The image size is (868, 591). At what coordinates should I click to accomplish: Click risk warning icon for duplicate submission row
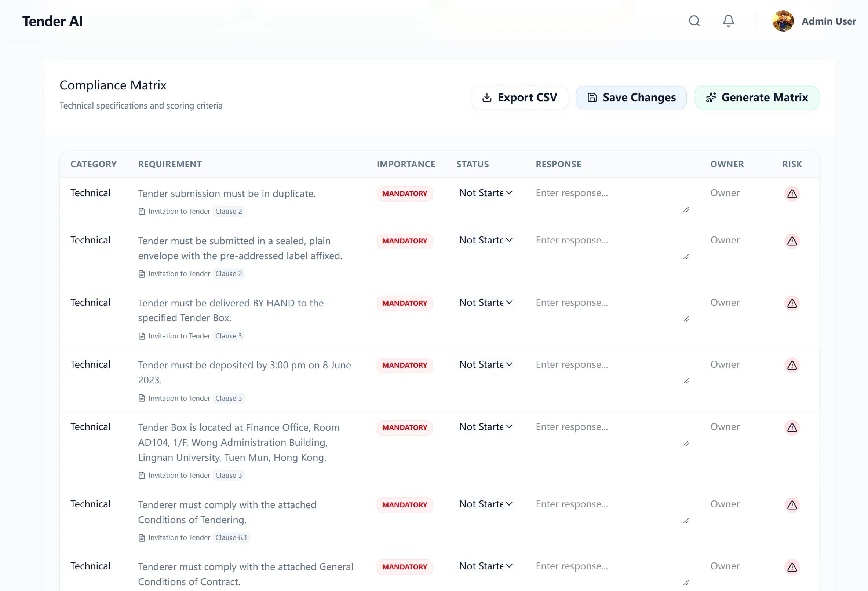click(792, 194)
